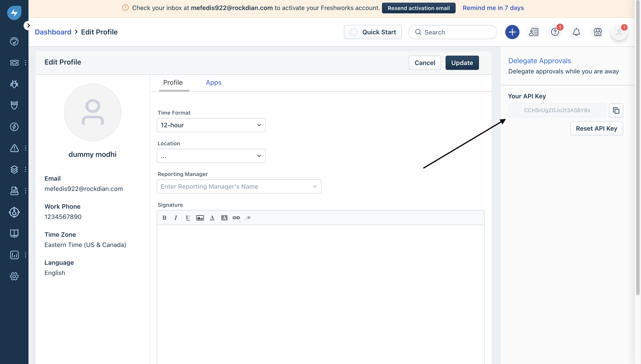Open the Time Format dropdown
Screen dimensions: 641x364
tap(211, 125)
